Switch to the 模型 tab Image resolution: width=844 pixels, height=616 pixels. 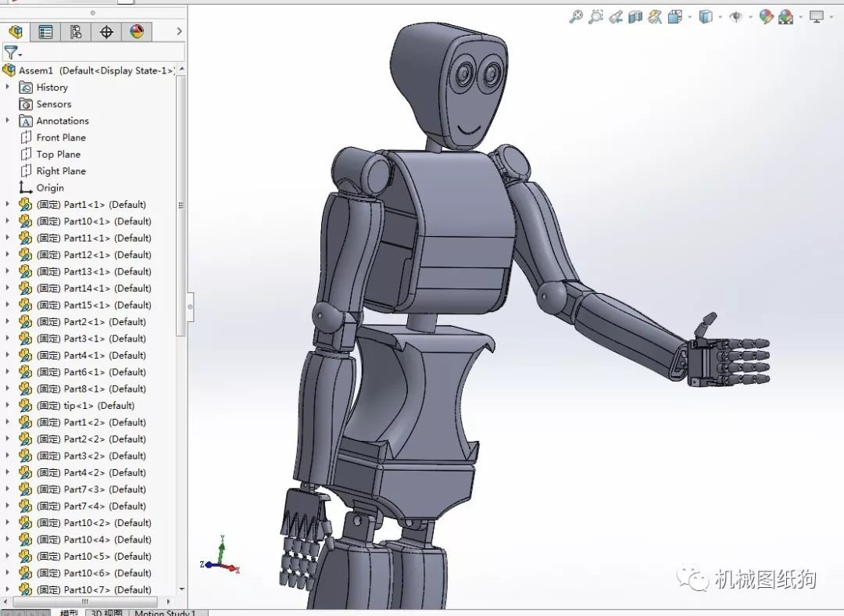68,612
